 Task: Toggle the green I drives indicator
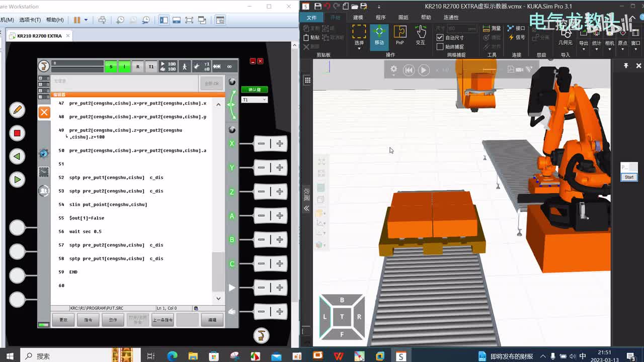(124, 66)
